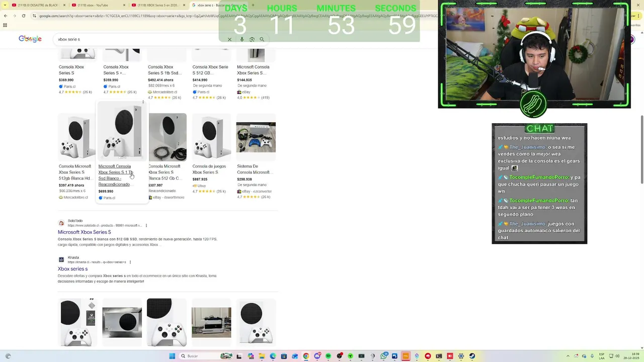The width and height of the screenshot is (644, 362).
Task: Click the 1 Tb Ssd Blanco console thumbnail
Action: click(x=122, y=132)
